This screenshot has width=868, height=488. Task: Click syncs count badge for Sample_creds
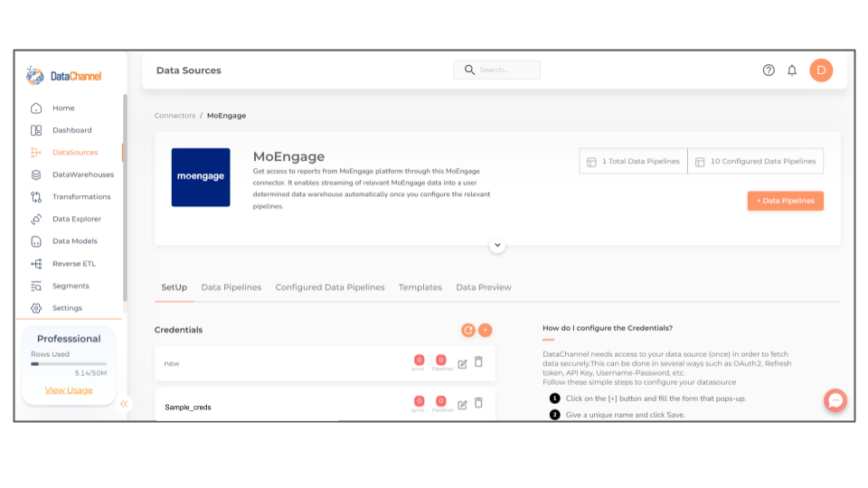point(419,401)
